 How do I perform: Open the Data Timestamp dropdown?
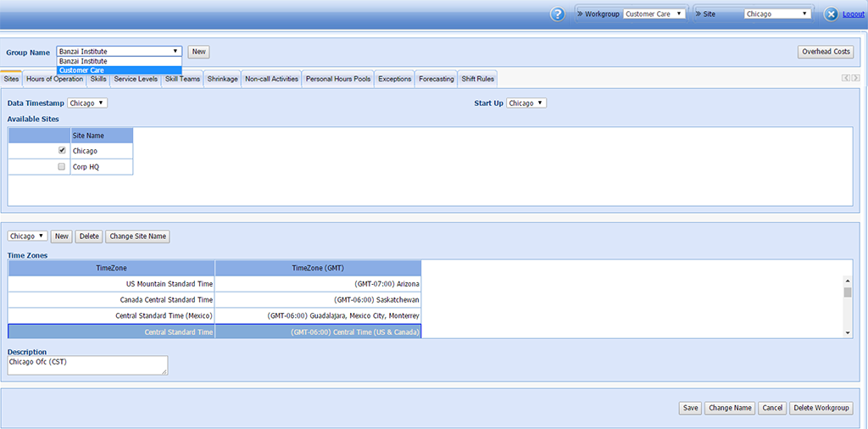[87, 103]
